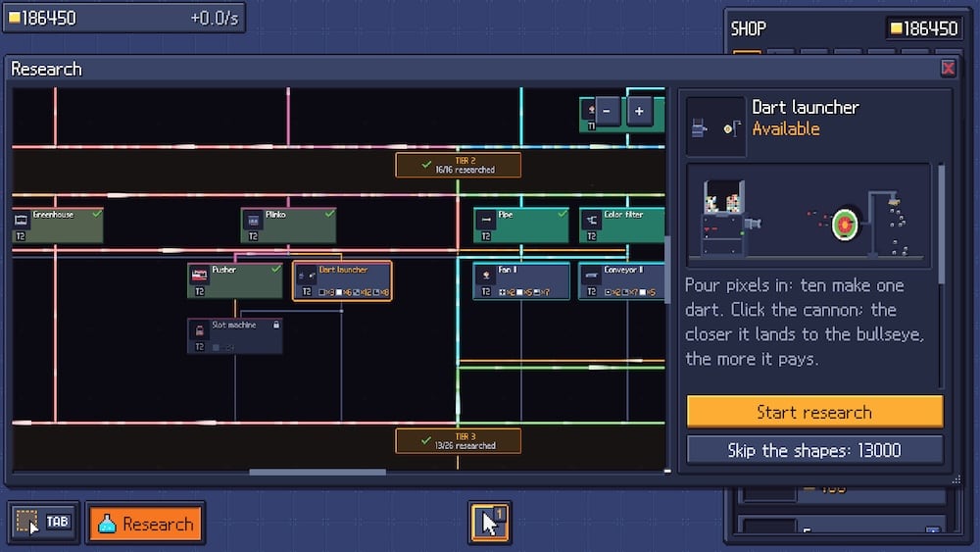The width and height of the screenshot is (980, 552).
Task: Click the Available status label
Action: (786, 128)
